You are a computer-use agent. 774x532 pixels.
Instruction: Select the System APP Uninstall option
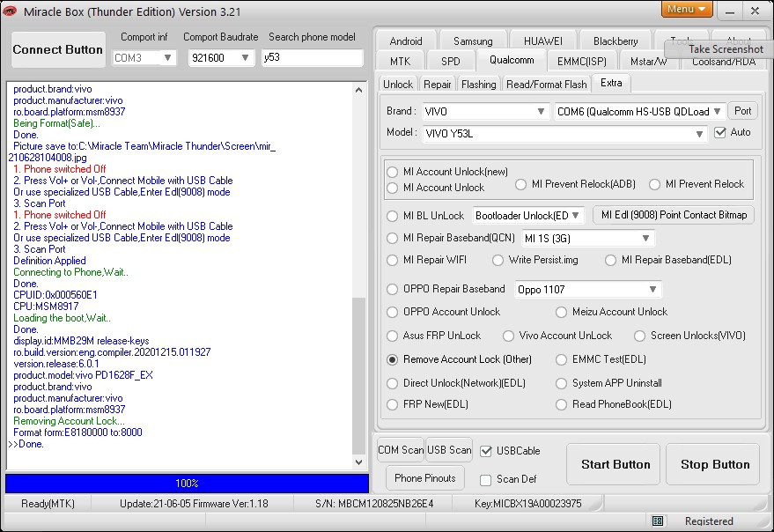coord(561,383)
